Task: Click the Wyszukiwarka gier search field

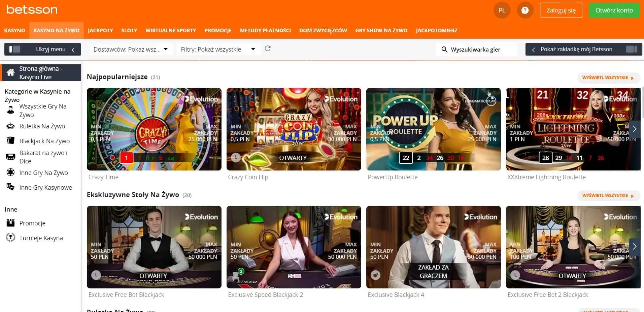Action: [476, 50]
